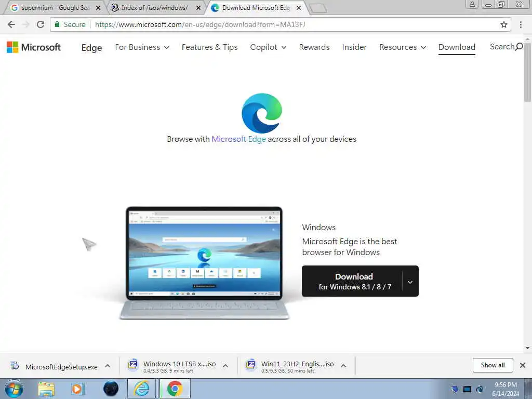Expand the Copilot menu

click(268, 47)
